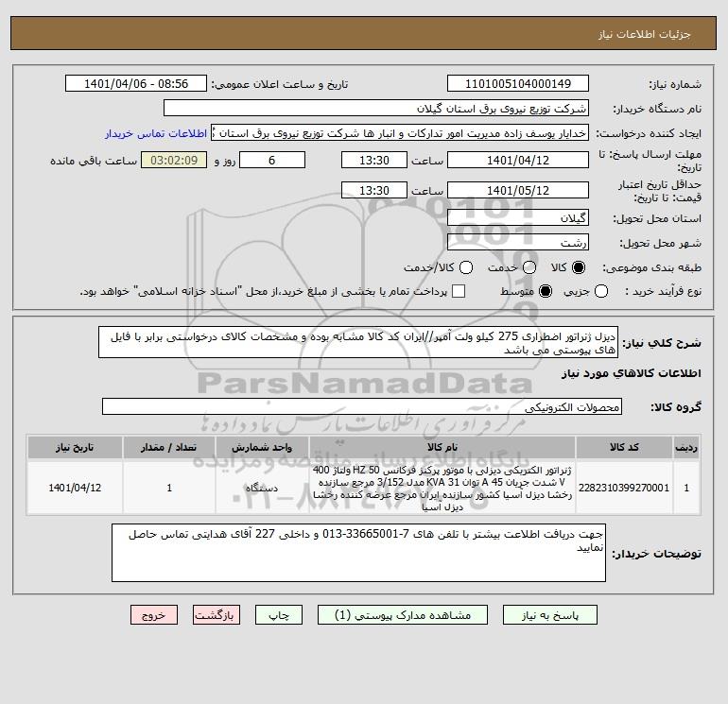Click the نام دستگاه خریدار field
728x704 pixels.
click(376, 109)
